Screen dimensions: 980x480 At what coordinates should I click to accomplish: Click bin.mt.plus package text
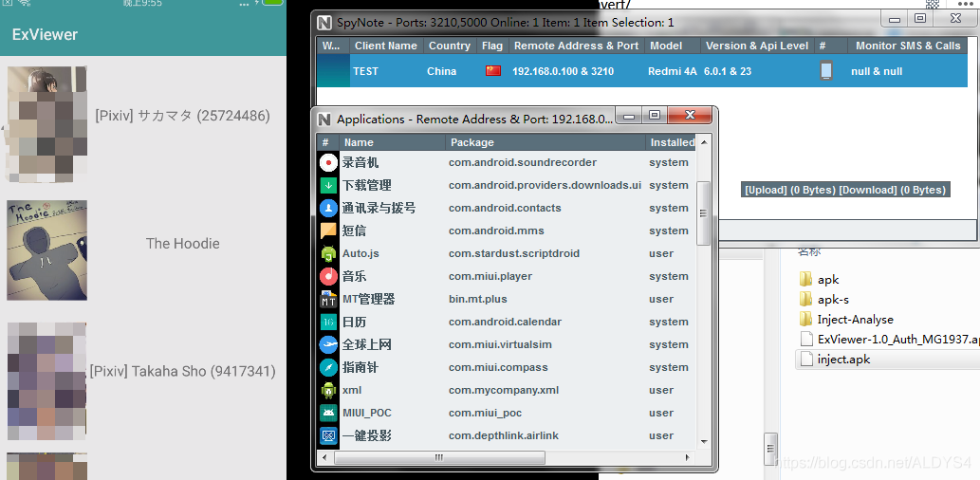tap(477, 300)
